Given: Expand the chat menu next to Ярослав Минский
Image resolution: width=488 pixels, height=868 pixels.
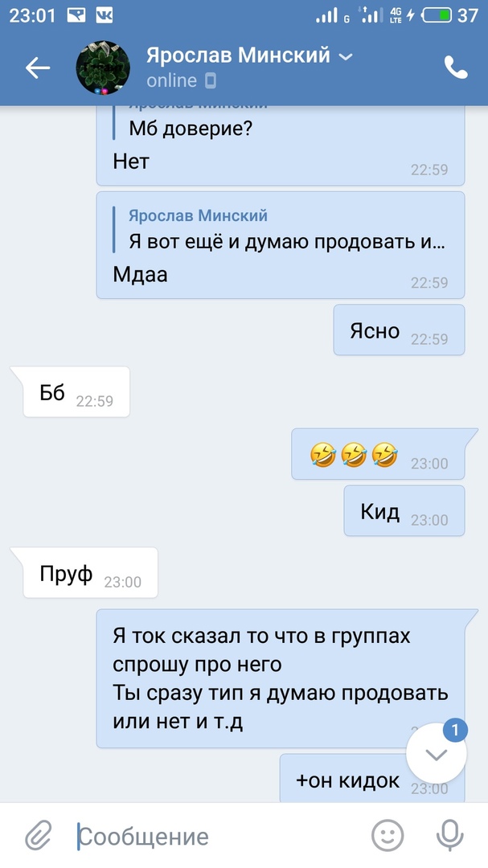Looking at the screenshot, I should pyautogui.click(x=346, y=56).
